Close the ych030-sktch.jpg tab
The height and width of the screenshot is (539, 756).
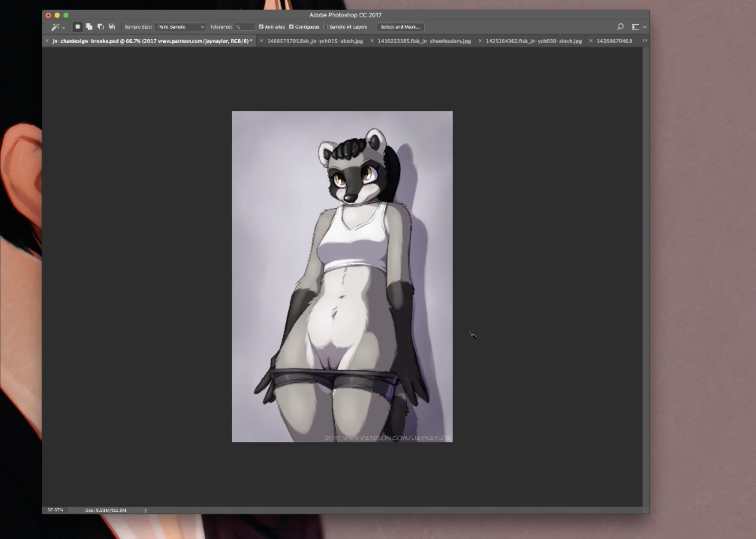(x=480, y=41)
